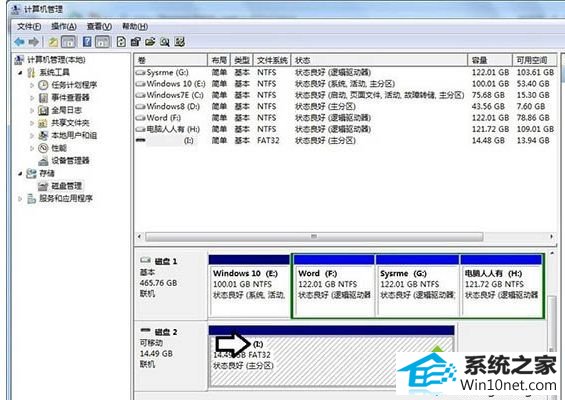Click the Back arrow toolbar icon

pos(19,42)
